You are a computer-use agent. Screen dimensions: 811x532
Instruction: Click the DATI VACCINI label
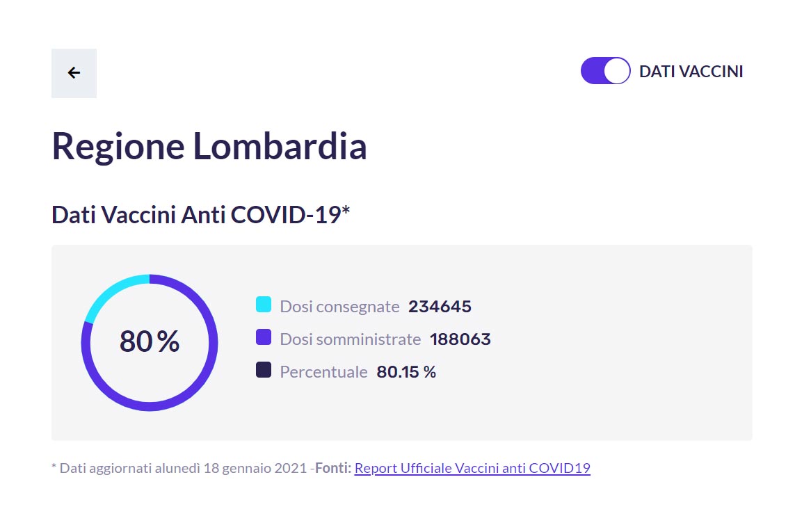coord(691,72)
